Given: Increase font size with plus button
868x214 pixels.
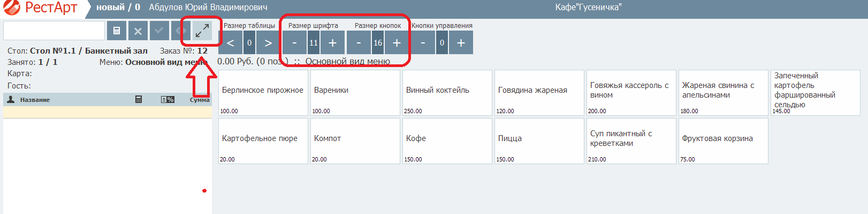Looking at the screenshot, I should pos(332,43).
